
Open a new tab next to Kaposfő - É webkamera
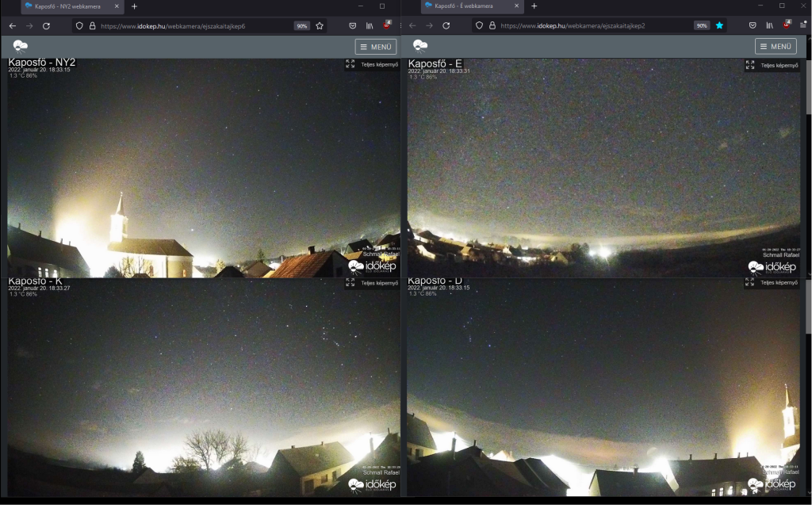coord(534,6)
